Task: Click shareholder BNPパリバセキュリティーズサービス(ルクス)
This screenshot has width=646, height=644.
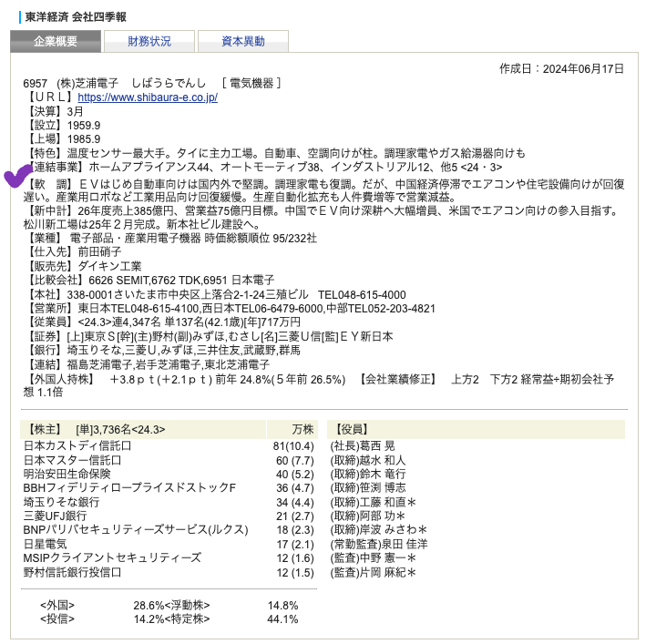Action: tap(136, 530)
